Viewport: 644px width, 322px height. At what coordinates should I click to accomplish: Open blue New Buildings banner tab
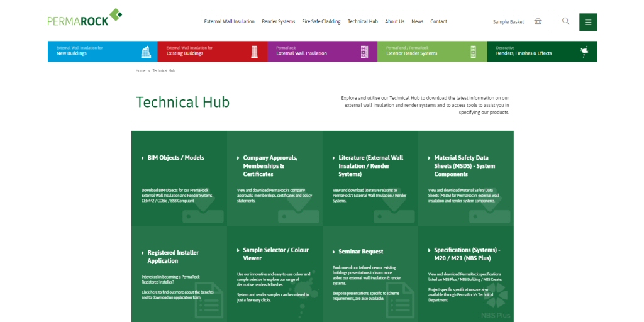(x=103, y=52)
